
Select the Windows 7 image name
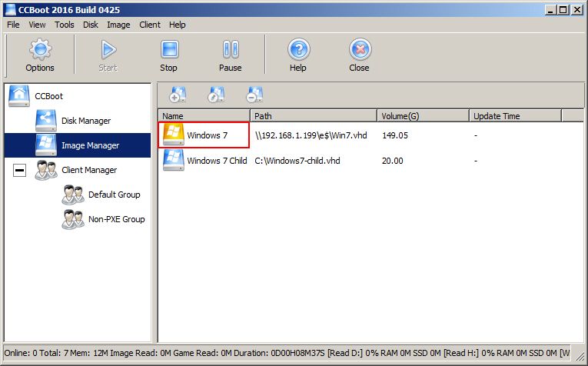point(207,135)
